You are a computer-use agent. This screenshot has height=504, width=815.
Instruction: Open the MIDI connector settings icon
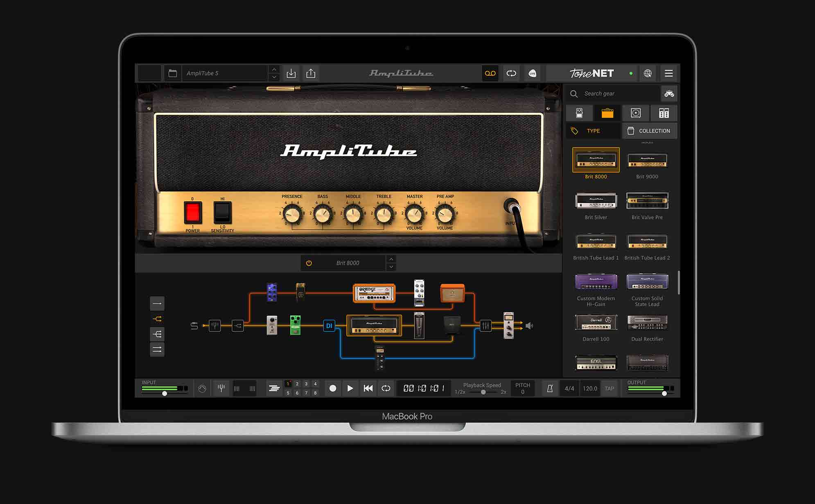click(x=202, y=389)
